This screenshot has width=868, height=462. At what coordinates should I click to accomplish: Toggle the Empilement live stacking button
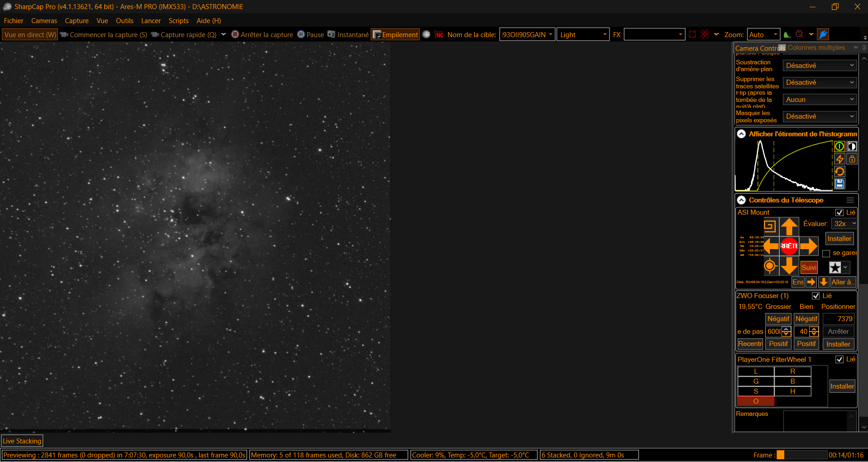coord(396,34)
